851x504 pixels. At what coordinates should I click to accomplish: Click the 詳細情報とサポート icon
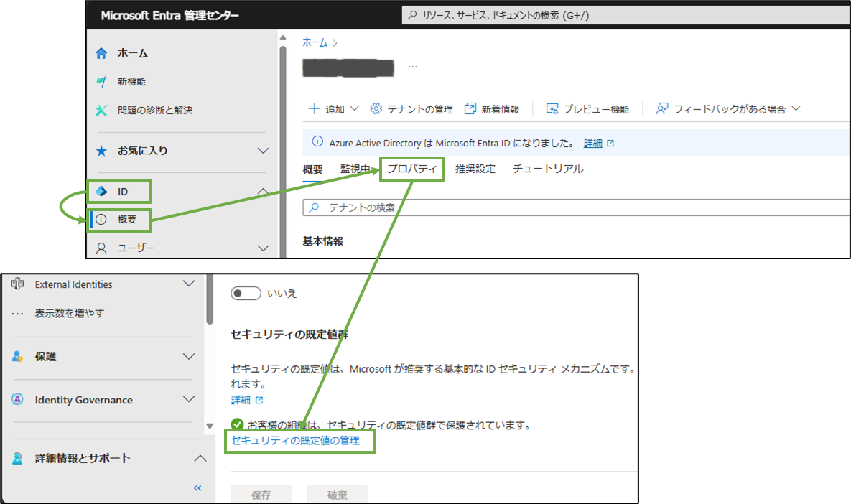17,459
